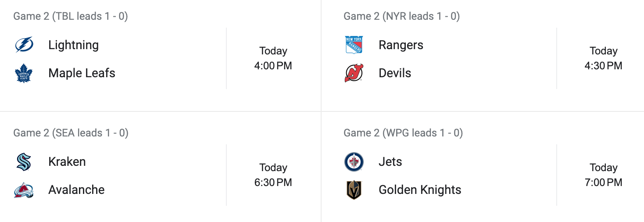Click the Colorado Avalanche logo
644x222 pixels.
(24, 190)
